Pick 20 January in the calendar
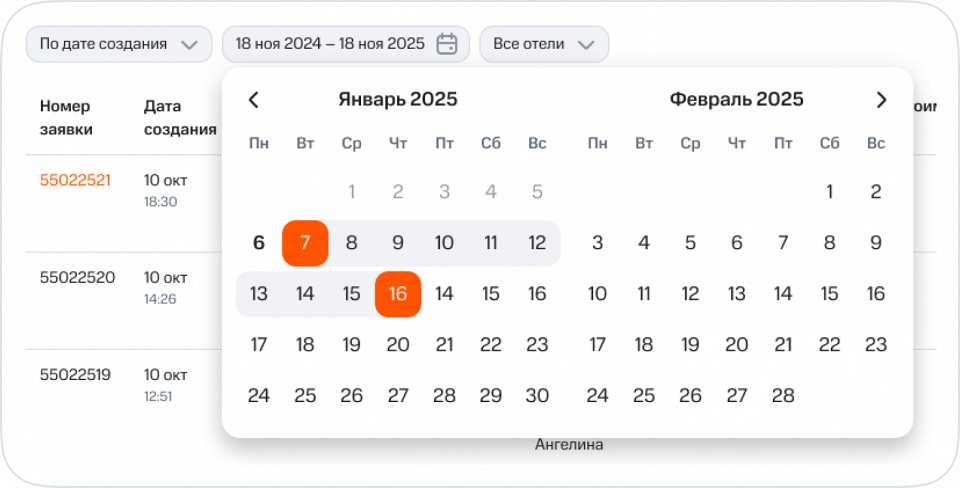The image size is (960, 488). pos(398,345)
